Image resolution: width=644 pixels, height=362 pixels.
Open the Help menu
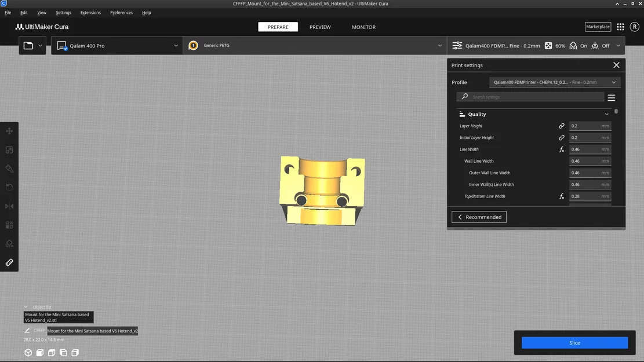click(x=146, y=13)
